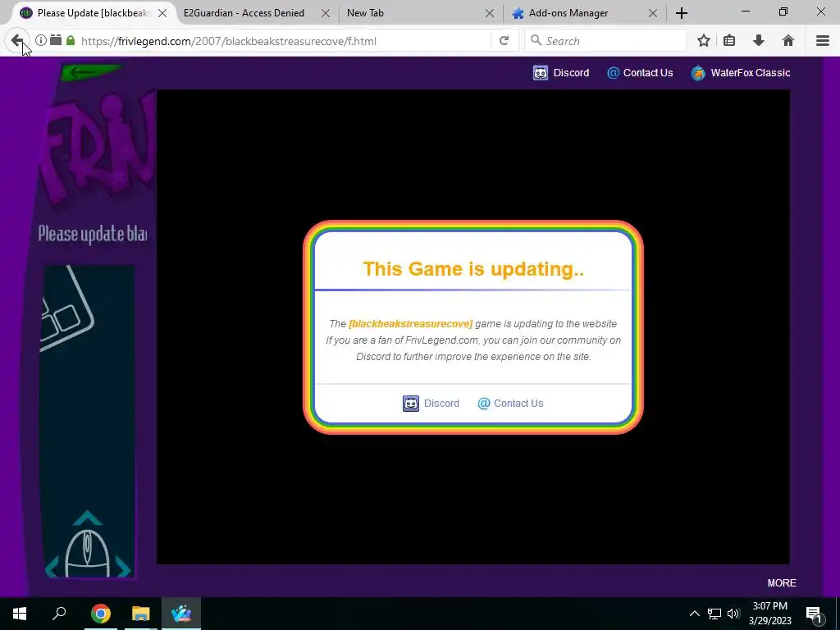Open the volume tray icon

(x=733, y=614)
